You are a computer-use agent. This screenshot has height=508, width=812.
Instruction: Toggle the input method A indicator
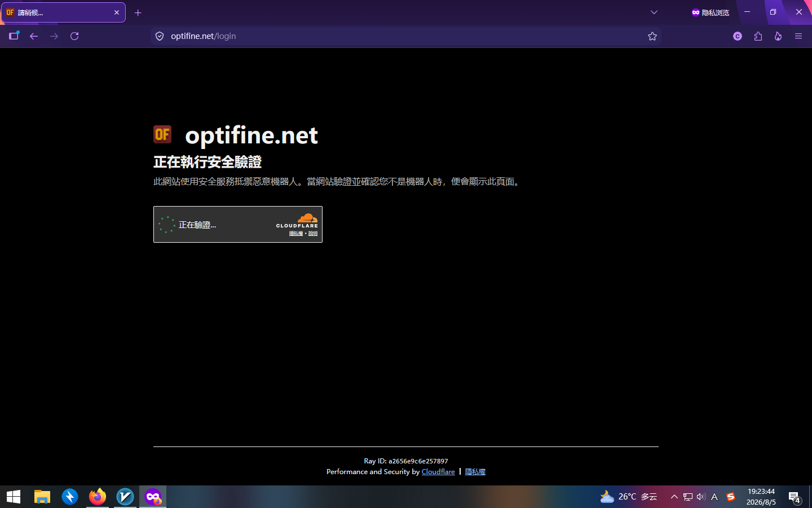click(714, 497)
